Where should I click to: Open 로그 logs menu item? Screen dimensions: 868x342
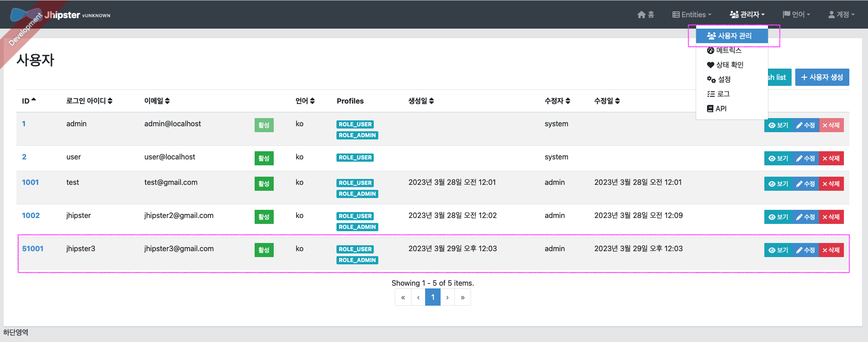tap(732, 94)
